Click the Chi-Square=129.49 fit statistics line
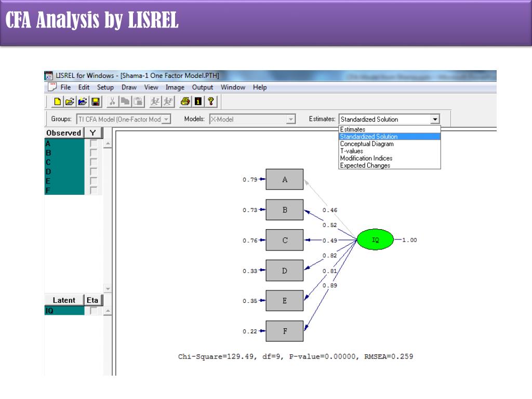Viewport: 532px width, 399px height. tap(296, 356)
